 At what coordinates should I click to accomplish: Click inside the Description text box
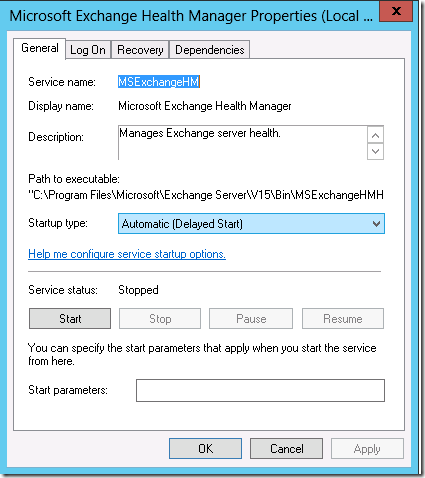coord(243,143)
